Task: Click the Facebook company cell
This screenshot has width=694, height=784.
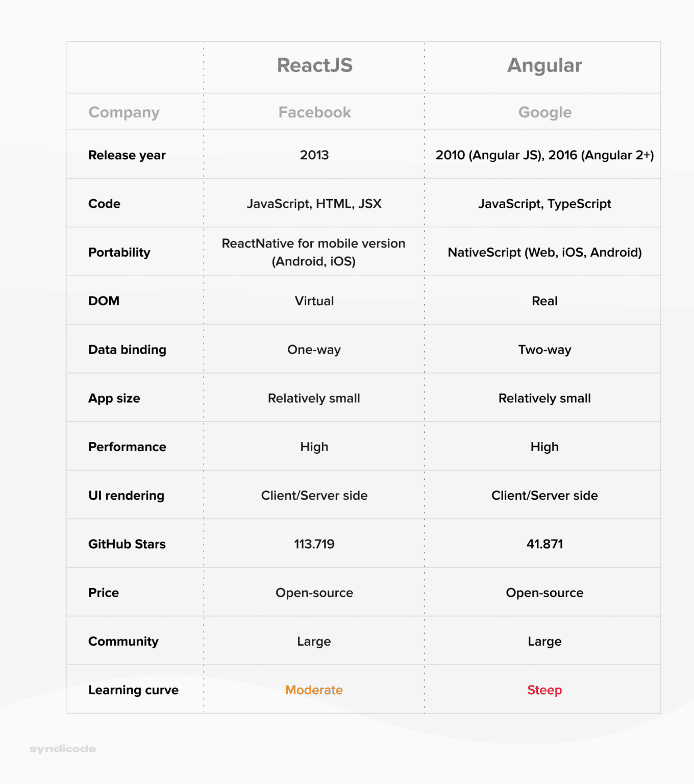Action: point(314,112)
